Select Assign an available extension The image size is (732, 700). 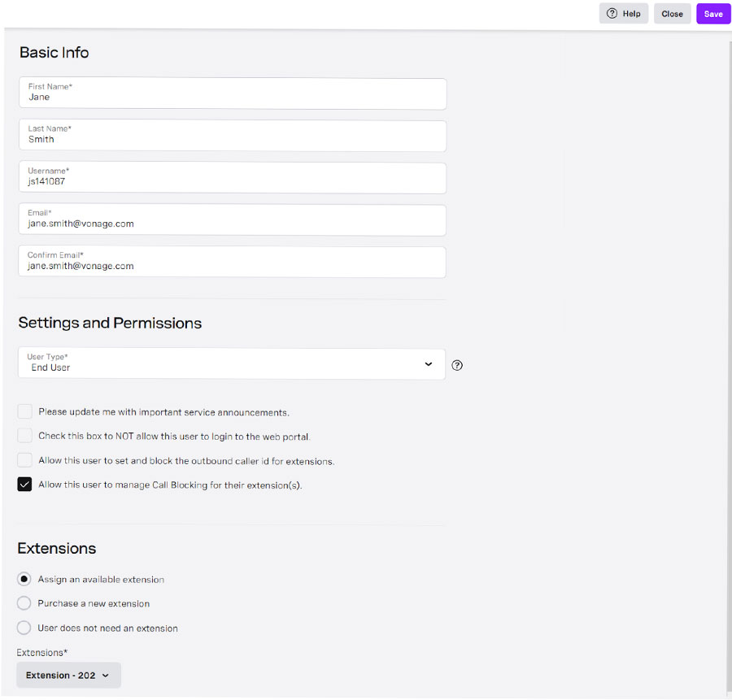24,579
